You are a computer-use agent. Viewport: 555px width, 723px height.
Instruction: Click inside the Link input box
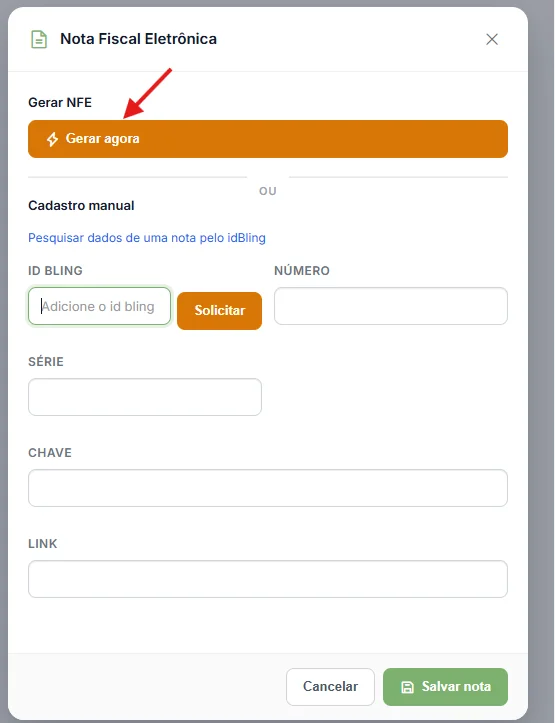[268, 579]
